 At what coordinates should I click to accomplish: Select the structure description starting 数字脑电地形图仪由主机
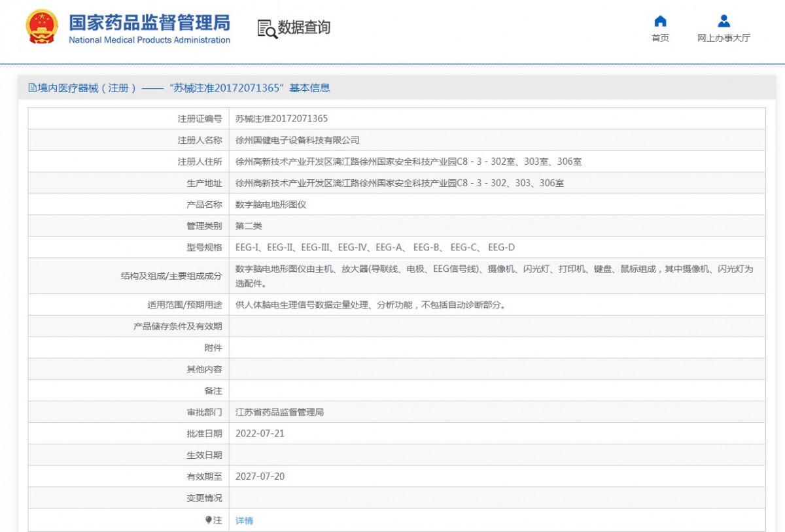[495, 276]
